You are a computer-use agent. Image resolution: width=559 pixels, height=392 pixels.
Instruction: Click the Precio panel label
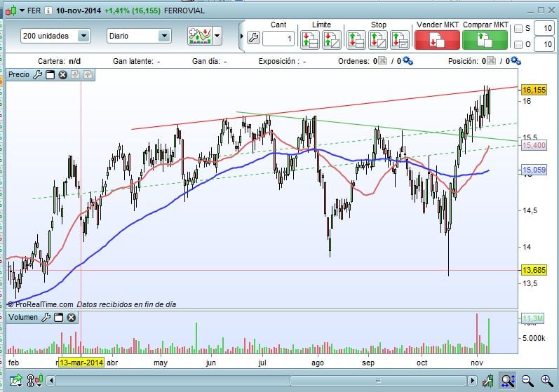click(x=19, y=74)
